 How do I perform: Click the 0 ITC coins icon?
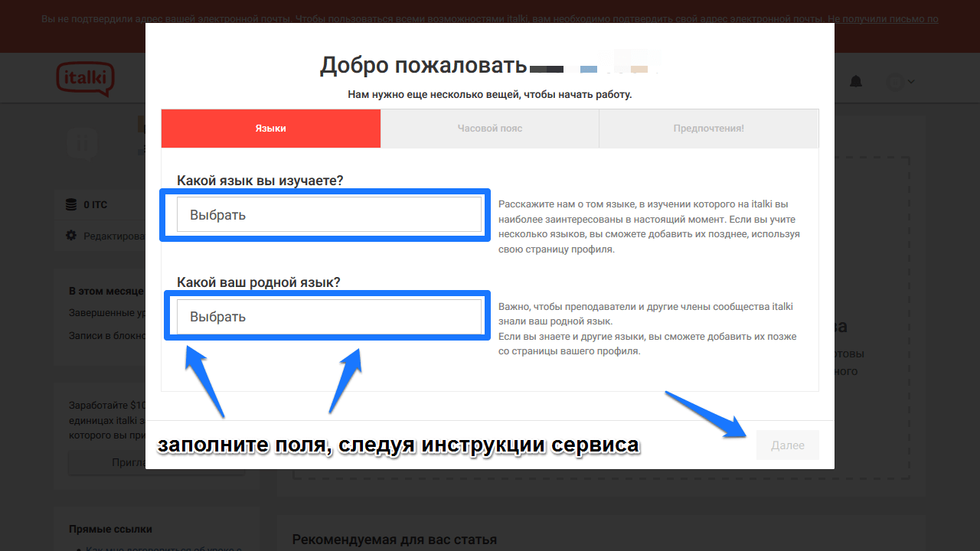point(71,204)
